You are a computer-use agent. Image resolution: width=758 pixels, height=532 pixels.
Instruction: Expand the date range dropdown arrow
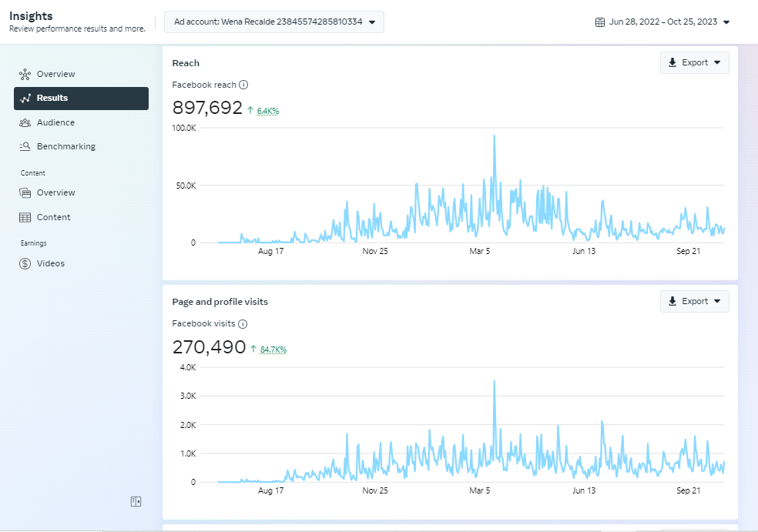click(726, 22)
